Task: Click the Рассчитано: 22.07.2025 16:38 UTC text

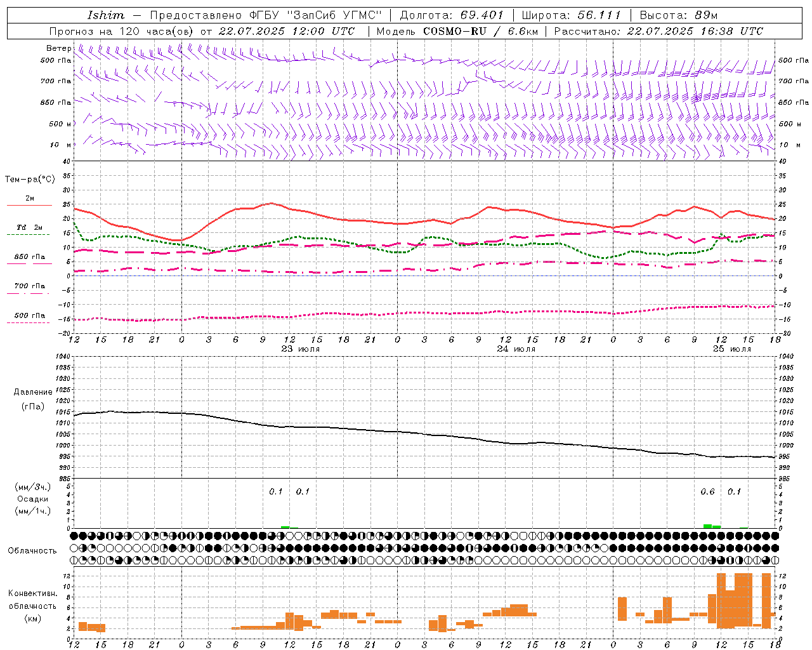Action: (x=658, y=31)
